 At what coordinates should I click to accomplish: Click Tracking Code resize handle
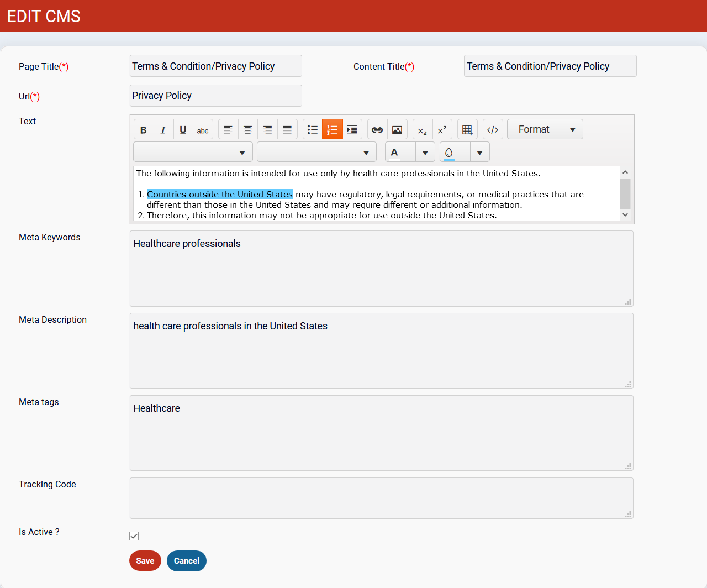(x=628, y=514)
